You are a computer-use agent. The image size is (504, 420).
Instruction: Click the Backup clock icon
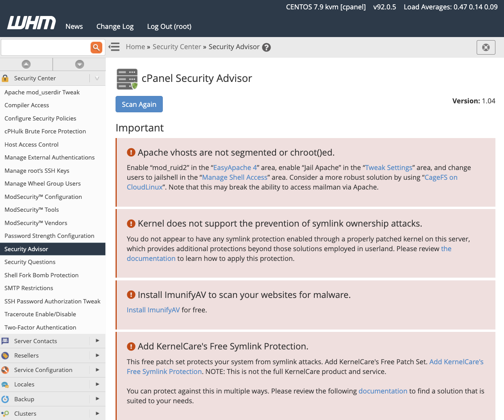(5, 399)
